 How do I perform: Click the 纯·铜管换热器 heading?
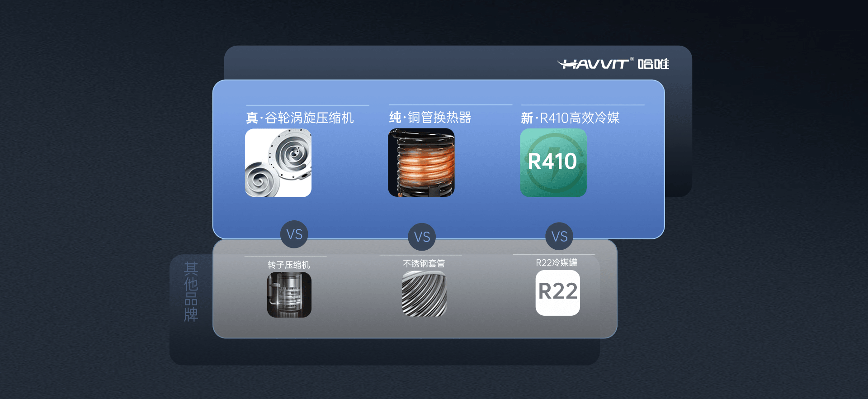[x=430, y=118]
